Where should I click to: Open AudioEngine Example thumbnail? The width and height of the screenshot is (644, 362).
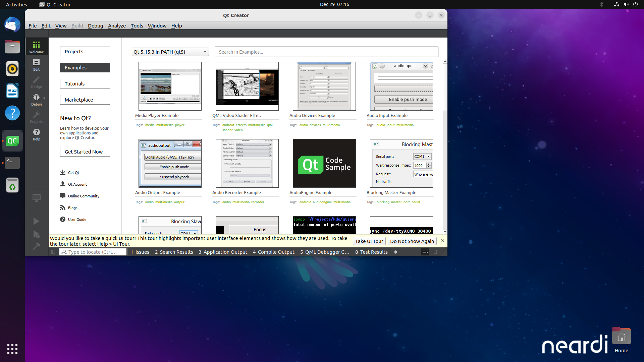(324, 163)
